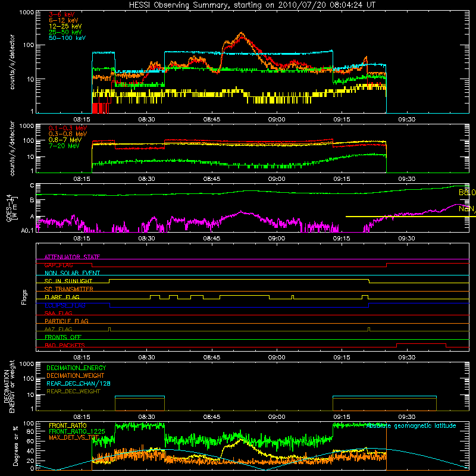Image resolution: width=476 pixels, height=476 pixels.
Task: Click the 0.1-0.3 MeV legend label
Action: coord(68,128)
